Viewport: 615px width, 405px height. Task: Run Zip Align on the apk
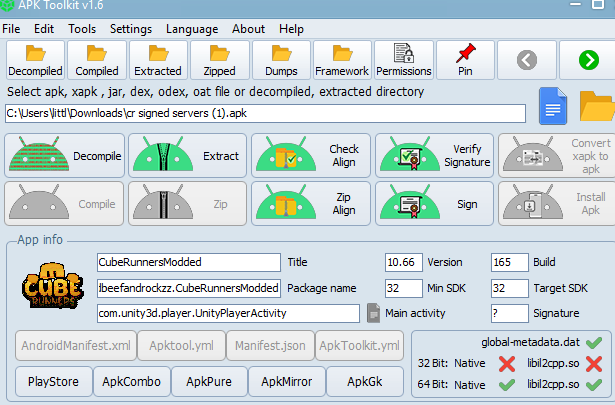point(311,203)
